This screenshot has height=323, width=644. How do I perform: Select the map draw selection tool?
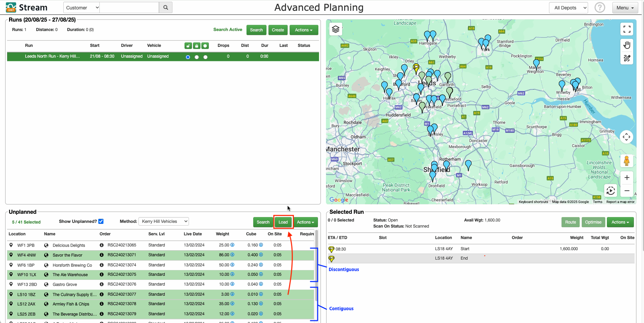[x=627, y=58]
